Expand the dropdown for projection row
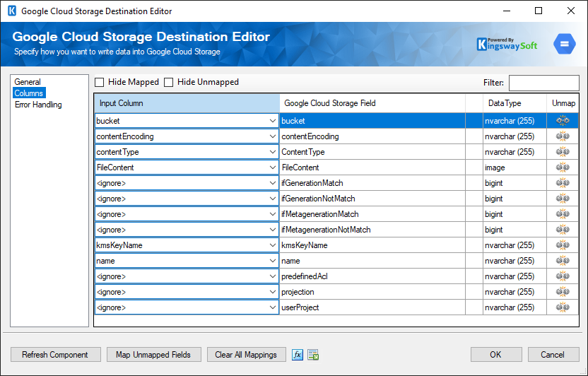The width and height of the screenshot is (588, 376). tap(273, 292)
